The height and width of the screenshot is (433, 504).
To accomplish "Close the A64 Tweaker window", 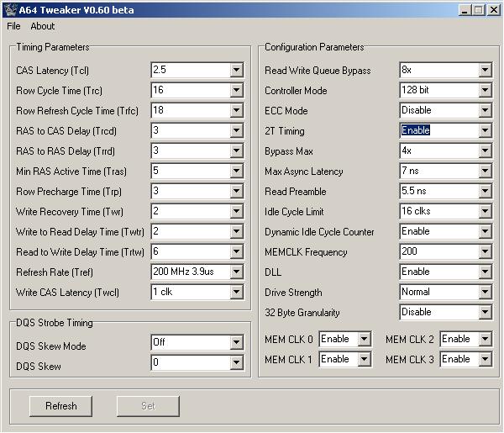I will [493, 10].
